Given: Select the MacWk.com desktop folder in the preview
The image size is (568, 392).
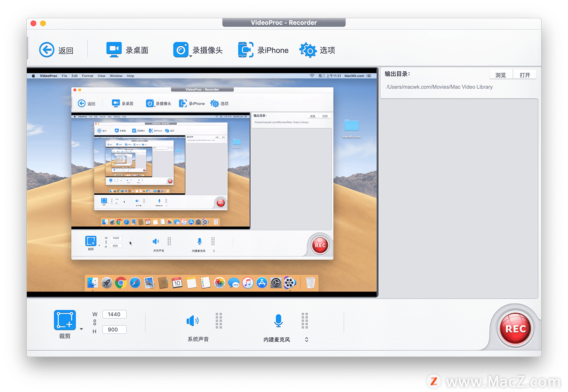Looking at the screenshot, I should coord(351,128).
